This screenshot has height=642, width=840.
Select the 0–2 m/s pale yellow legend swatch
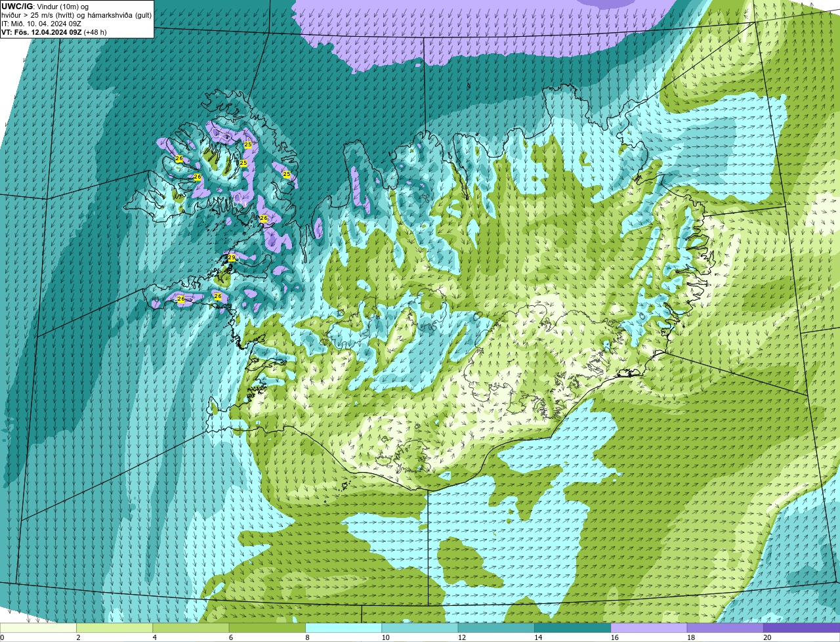click(38, 628)
